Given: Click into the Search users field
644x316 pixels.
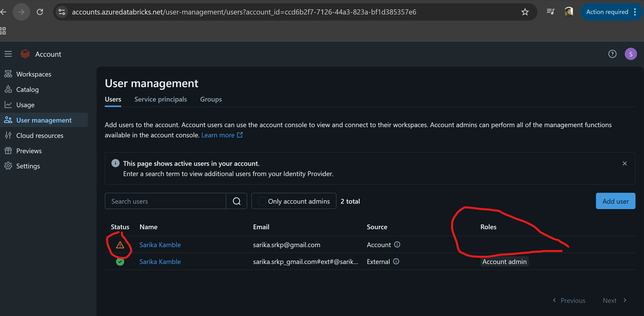Looking at the screenshot, I should tap(165, 201).
